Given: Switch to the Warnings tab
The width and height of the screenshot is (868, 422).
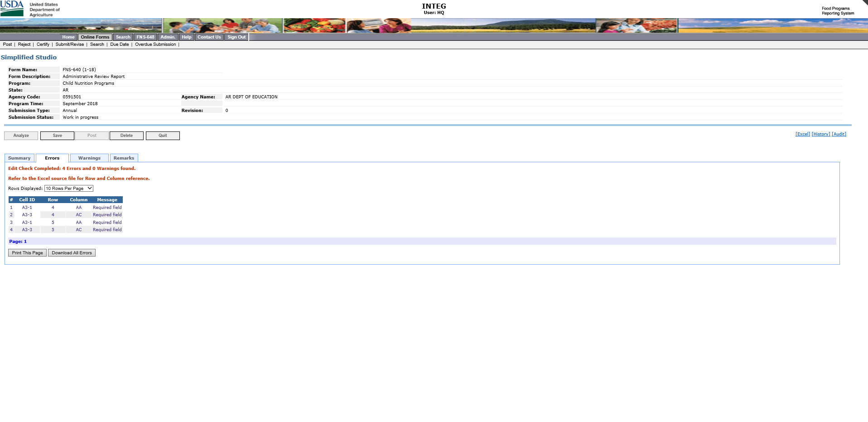Looking at the screenshot, I should click(89, 158).
